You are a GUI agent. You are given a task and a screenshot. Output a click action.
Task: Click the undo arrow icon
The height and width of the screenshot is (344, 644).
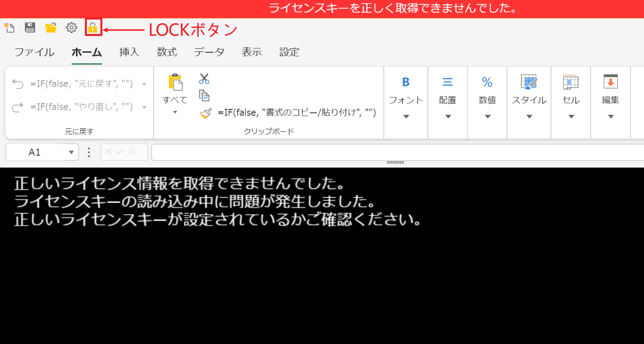17,84
